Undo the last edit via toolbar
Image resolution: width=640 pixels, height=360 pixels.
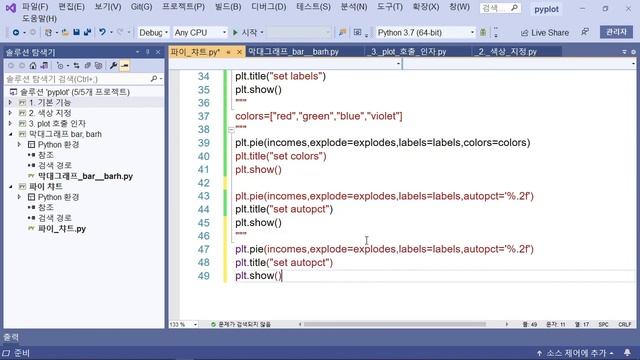click(102, 32)
